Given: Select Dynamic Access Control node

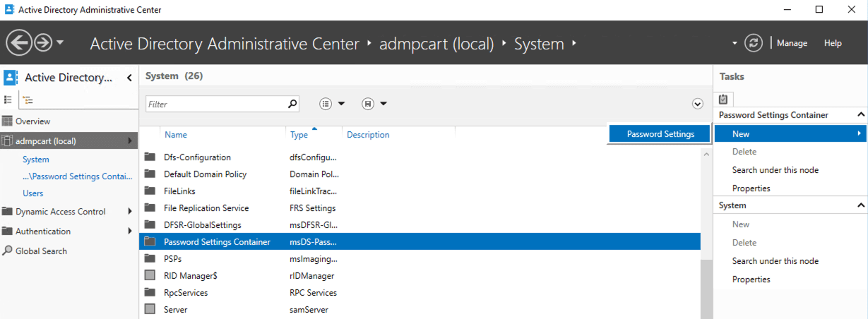Looking at the screenshot, I should [x=61, y=212].
